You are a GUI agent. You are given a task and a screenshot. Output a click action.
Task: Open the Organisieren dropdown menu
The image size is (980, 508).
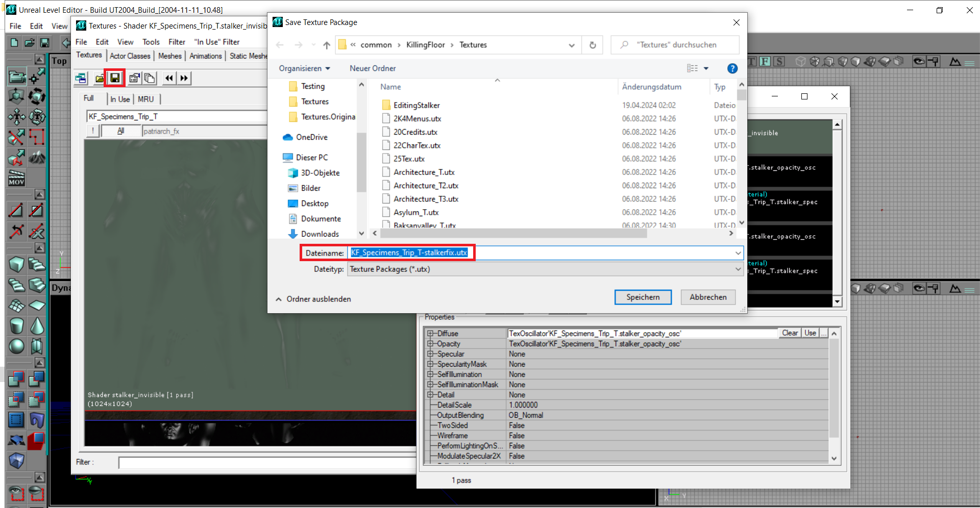pyautogui.click(x=304, y=68)
